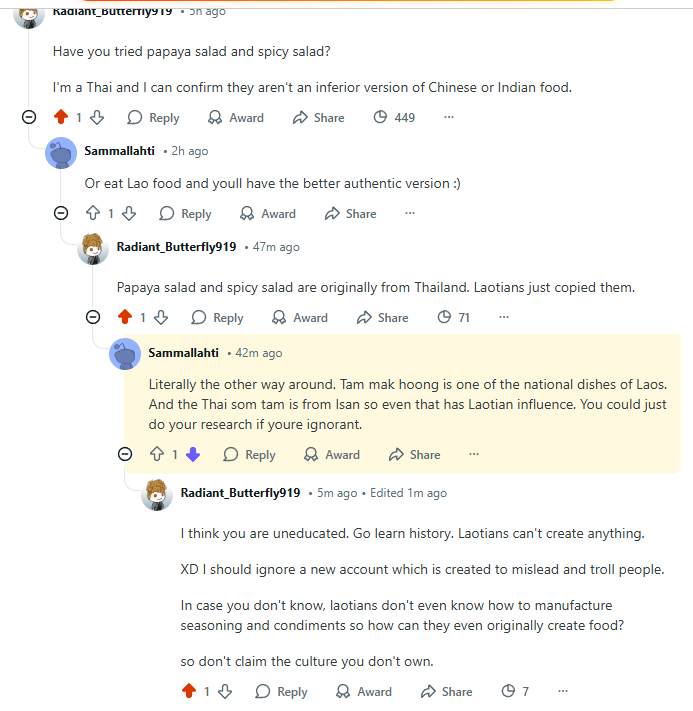Screen dimensions: 693x711
Task: Open more options for the 'Or eat Lao food' comment
Action: coord(409,214)
